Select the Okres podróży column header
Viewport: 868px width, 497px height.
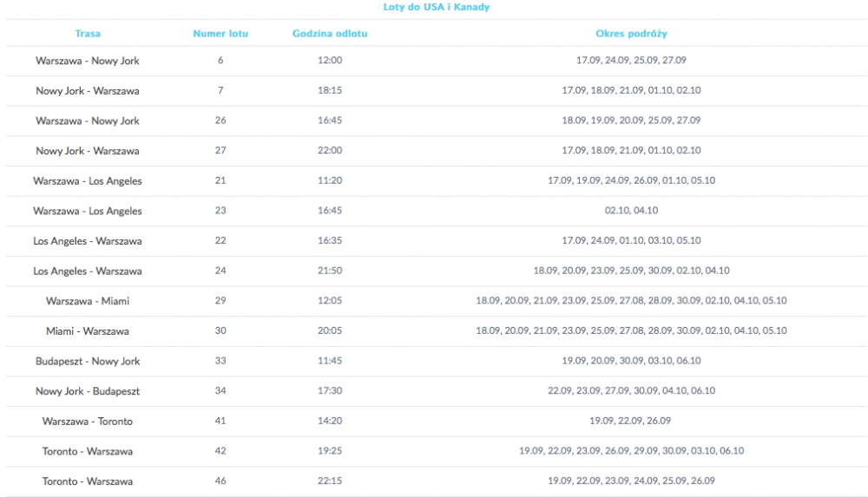click(x=631, y=33)
